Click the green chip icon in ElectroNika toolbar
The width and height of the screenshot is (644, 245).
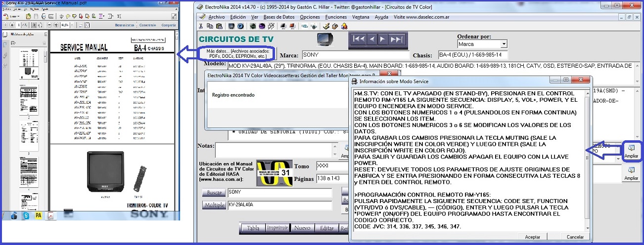click(253, 26)
